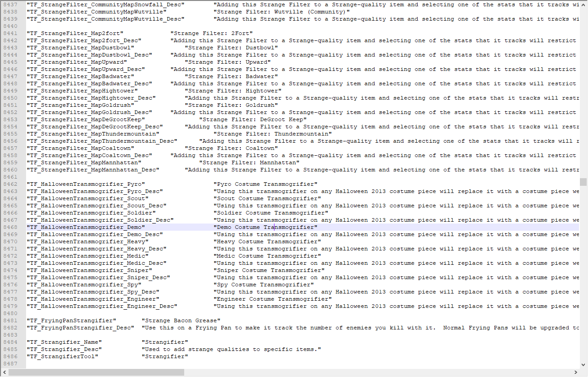Click line number 8481 in the gutter
Image resolution: width=588 pixels, height=377 pixels.
(10, 320)
